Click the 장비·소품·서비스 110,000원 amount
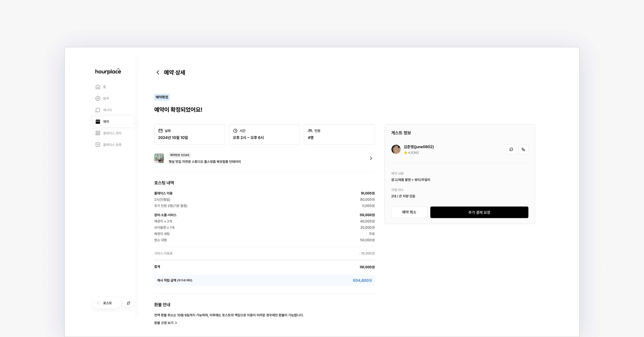644x337 pixels. tap(367, 215)
